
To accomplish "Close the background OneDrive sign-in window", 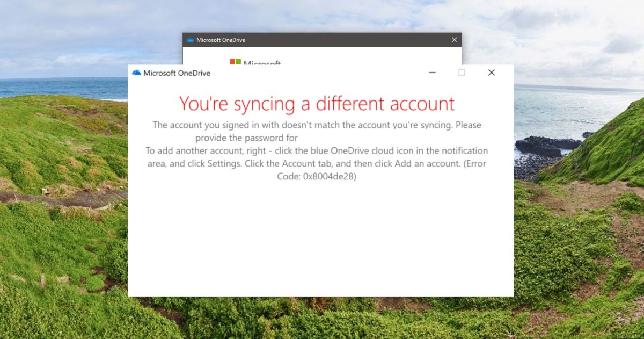I will coord(453,39).
